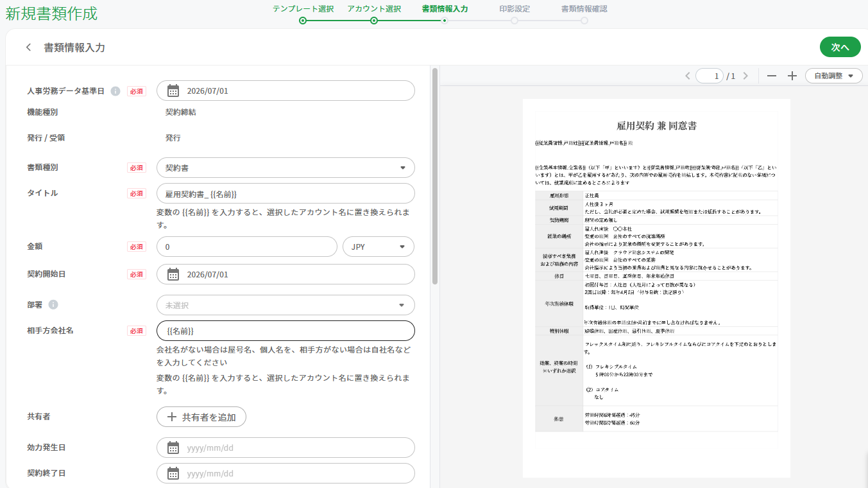Image resolution: width=868 pixels, height=488 pixels.
Task: Click the 次へ button
Action: [x=840, y=48]
